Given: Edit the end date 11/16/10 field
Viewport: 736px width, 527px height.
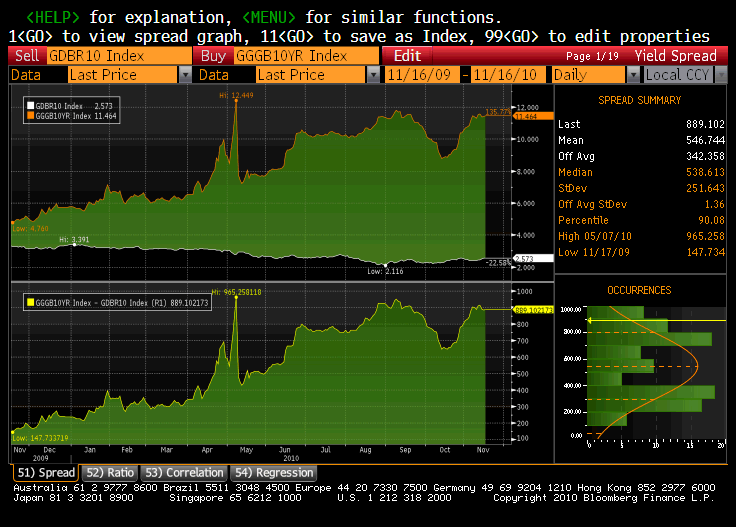Looking at the screenshot, I should [507, 75].
